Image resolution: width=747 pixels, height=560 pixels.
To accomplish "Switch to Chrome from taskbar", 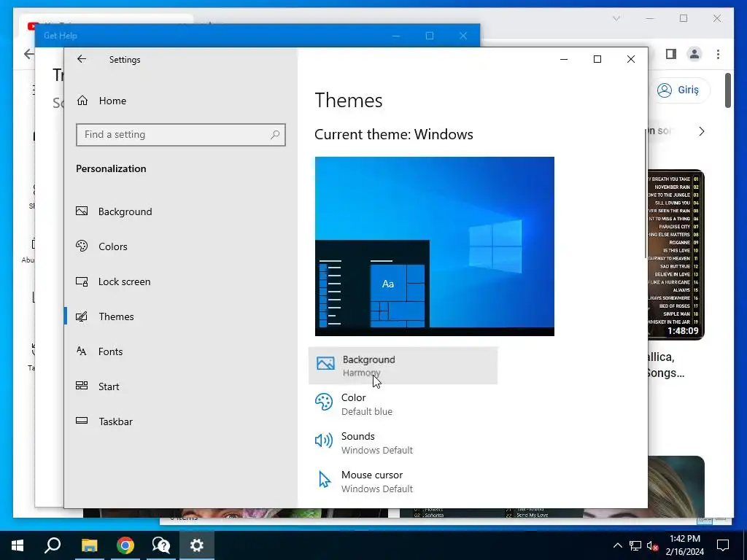I will pyautogui.click(x=125, y=545).
